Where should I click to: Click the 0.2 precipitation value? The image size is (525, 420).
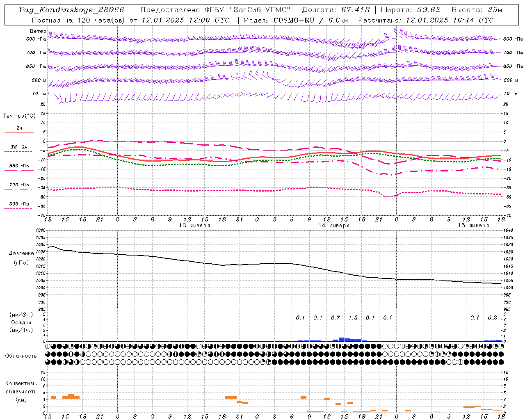pyautogui.click(x=492, y=317)
